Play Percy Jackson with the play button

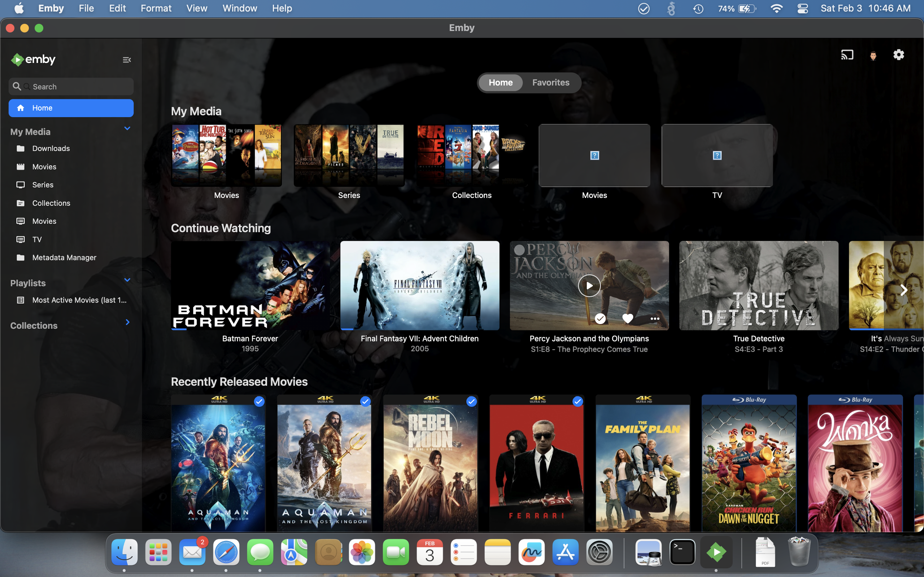[x=589, y=286]
